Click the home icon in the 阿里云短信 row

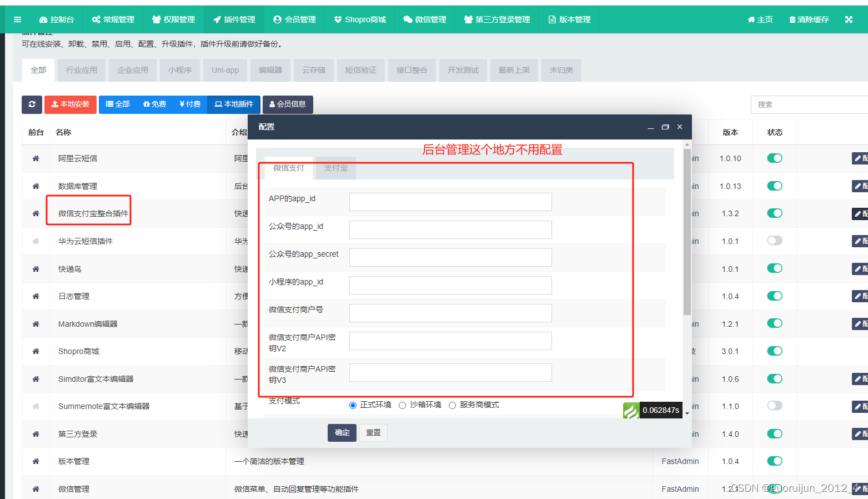click(36, 158)
